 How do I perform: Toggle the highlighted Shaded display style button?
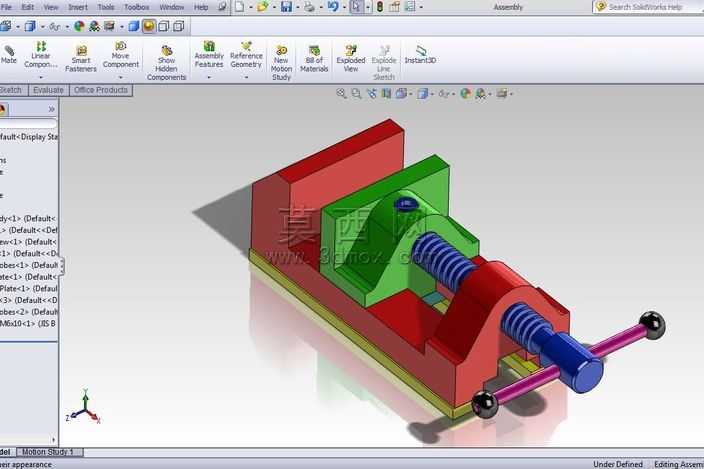click(149, 26)
